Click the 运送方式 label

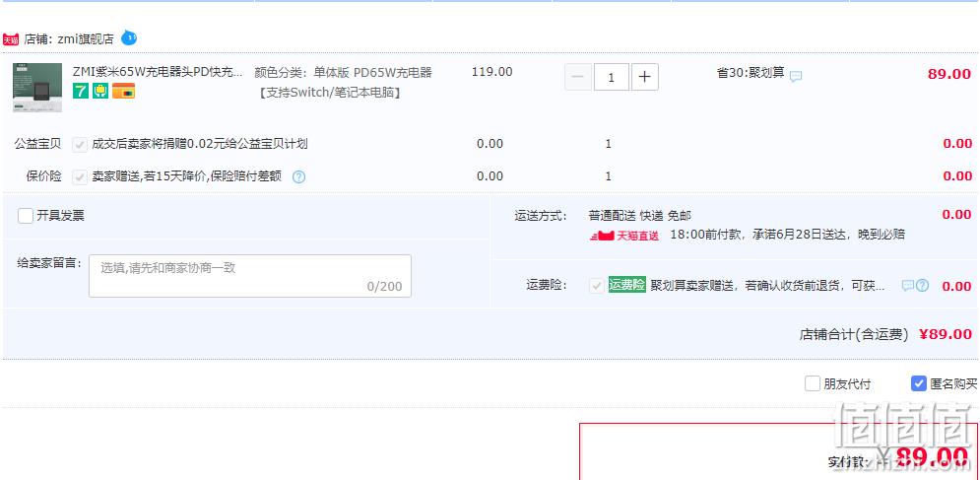pyautogui.click(x=541, y=216)
